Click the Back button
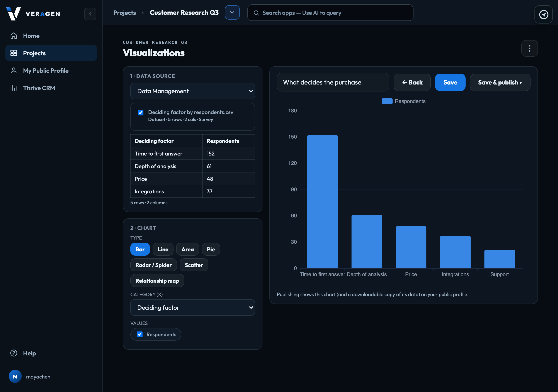This screenshot has width=558, height=392. [x=412, y=82]
